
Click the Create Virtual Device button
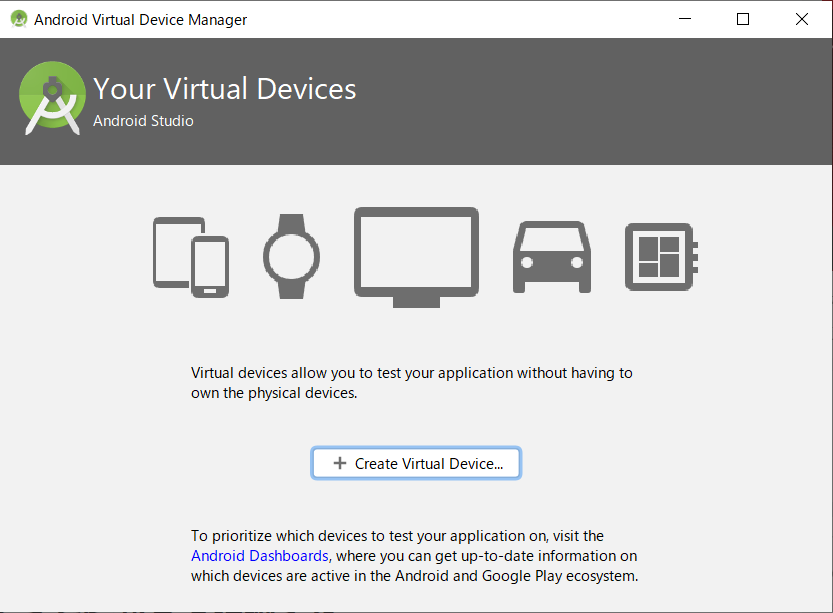(416, 463)
